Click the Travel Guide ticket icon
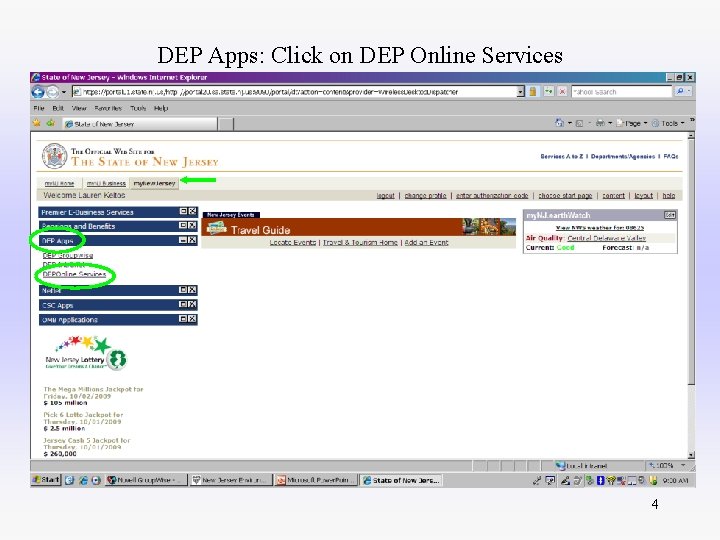The height and width of the screenshot is (540, 720). click(x=217, y=228)
